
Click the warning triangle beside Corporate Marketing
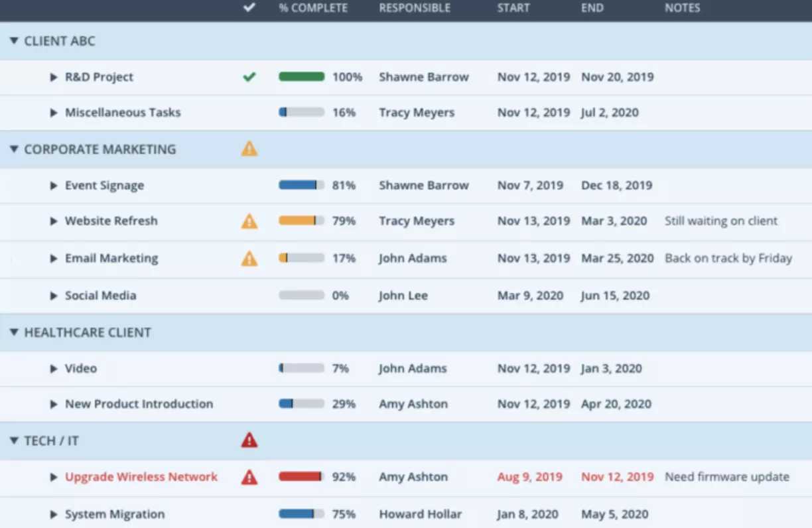[249, 149]
